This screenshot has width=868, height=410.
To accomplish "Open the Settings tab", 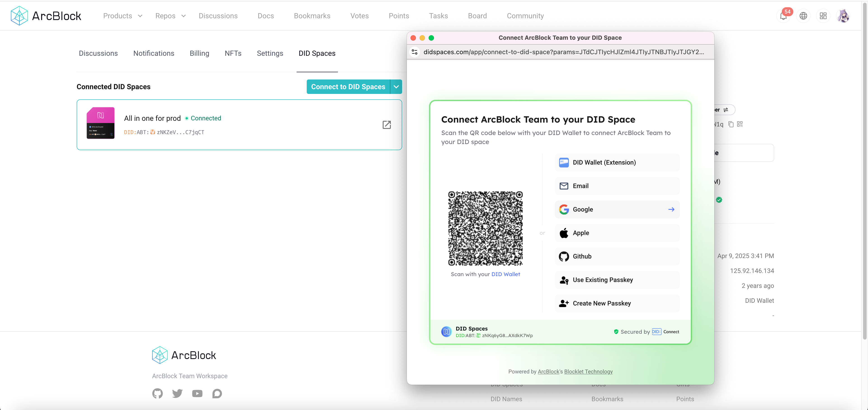I will click(270, 53).
